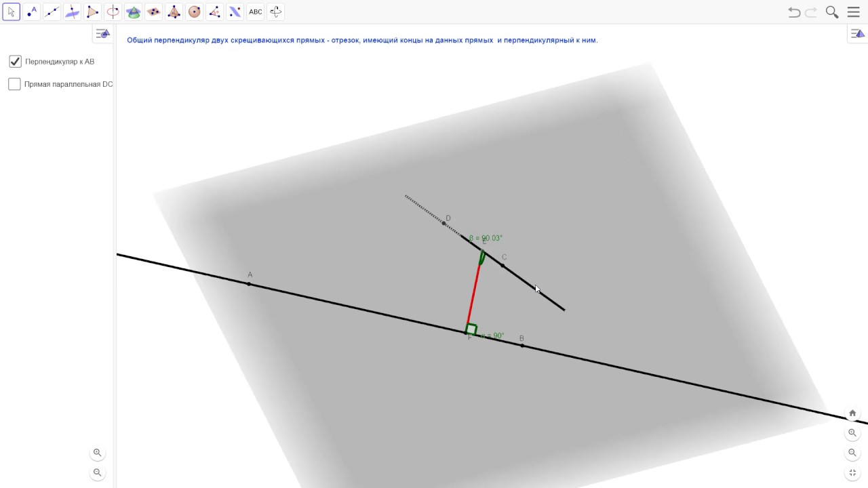Click the α = 90° angle label
868x488 pixels.
pos(492,335)
